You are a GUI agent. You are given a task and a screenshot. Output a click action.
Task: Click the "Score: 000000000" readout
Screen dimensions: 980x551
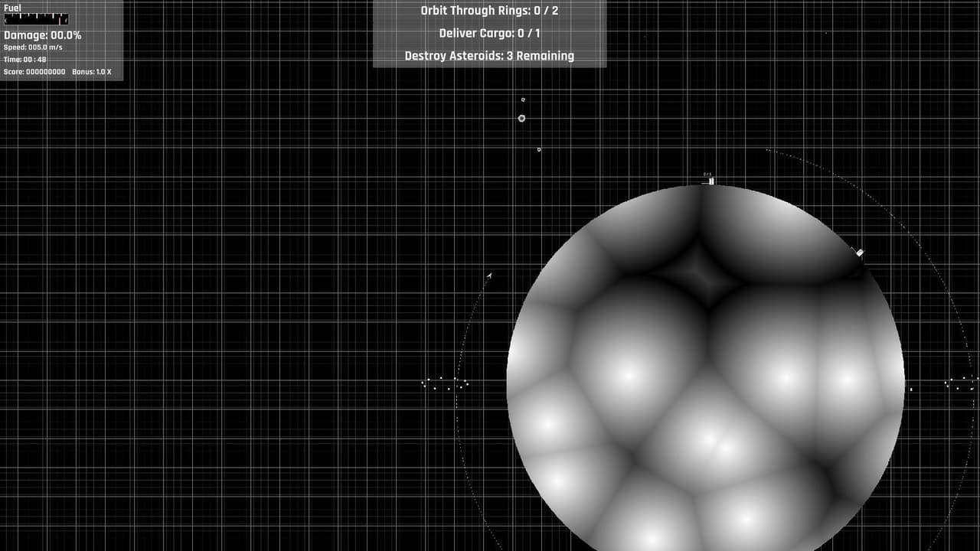(34, 72)
